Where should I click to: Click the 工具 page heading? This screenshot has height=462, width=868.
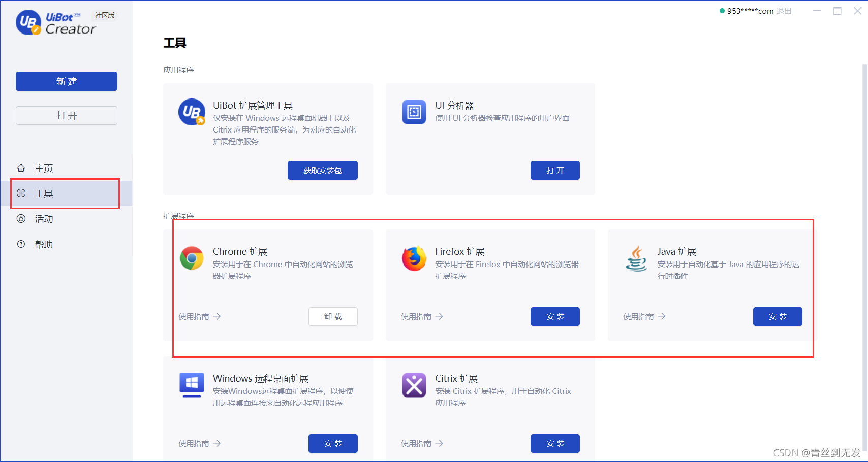tap(175, 43)
